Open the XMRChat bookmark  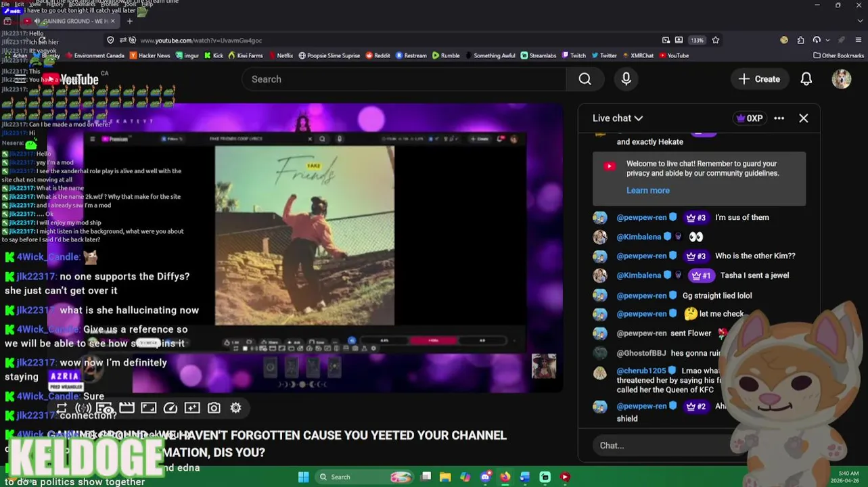(638, 55)
